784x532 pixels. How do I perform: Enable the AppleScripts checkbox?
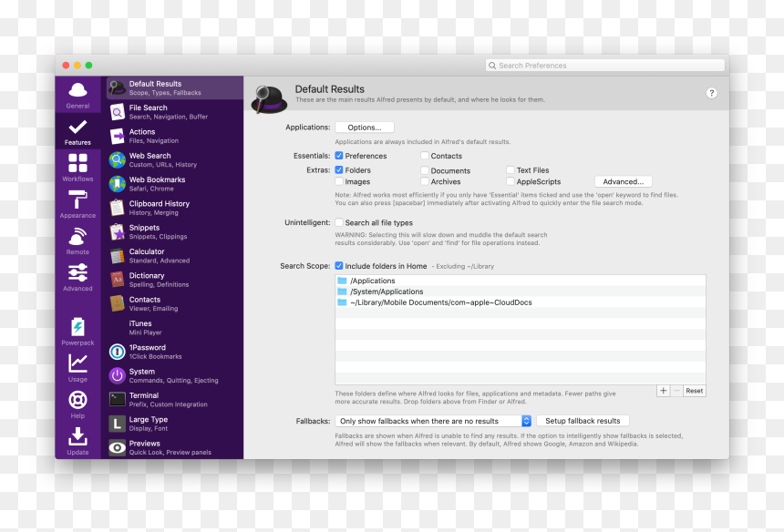(x=511, y=181)
